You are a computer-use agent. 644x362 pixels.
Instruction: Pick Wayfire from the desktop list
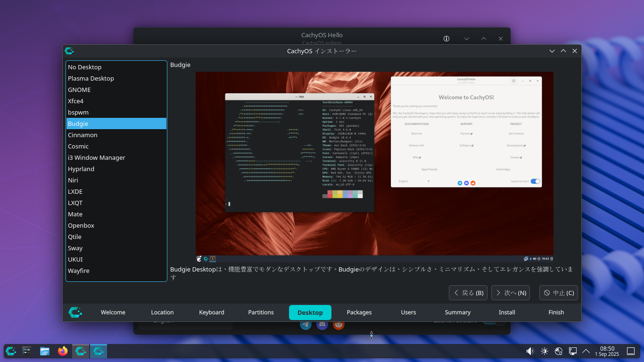click(79, 271)
